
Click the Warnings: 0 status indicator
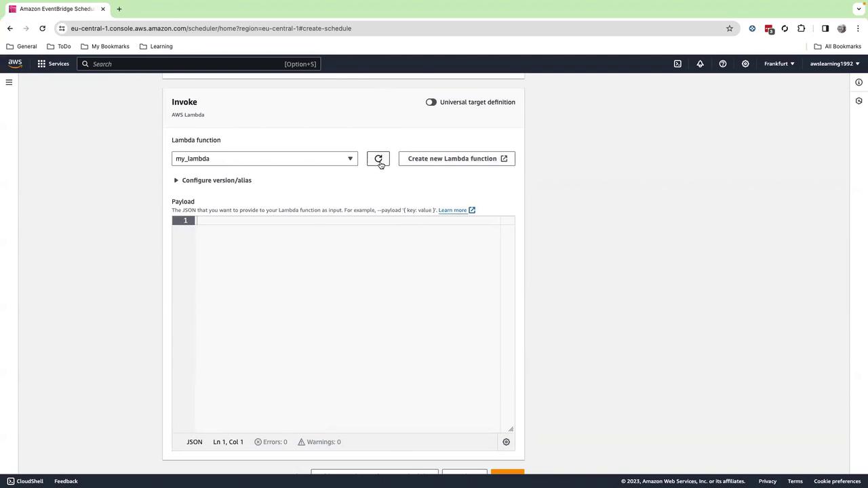(x=319, y=442)
